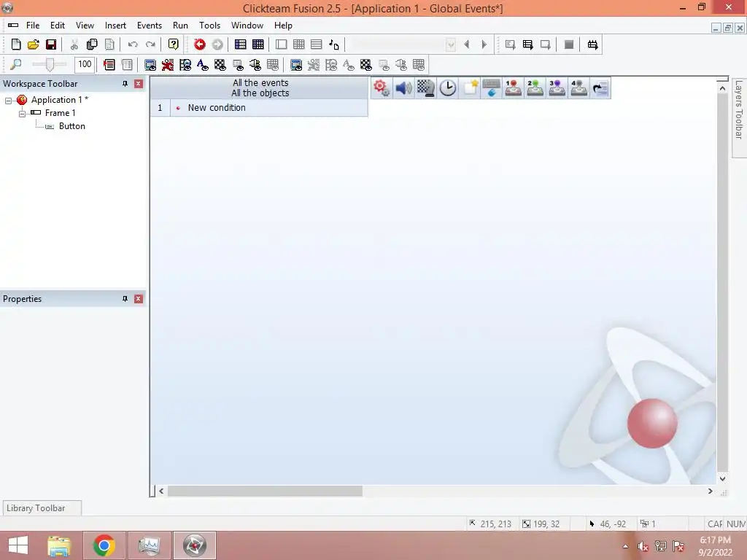
Task: Select the Timer clock object column
Action: (447, 88)
